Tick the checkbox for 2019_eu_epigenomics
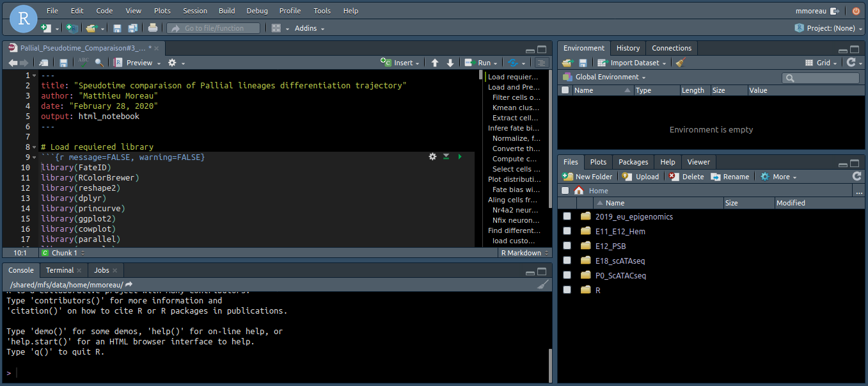868x386 pixels. tap(567, 216)
